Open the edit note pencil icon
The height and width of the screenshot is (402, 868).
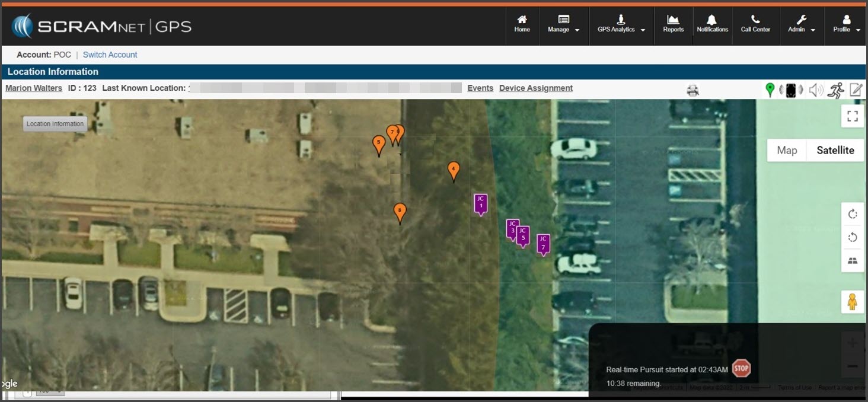click(x=856, y=90)
